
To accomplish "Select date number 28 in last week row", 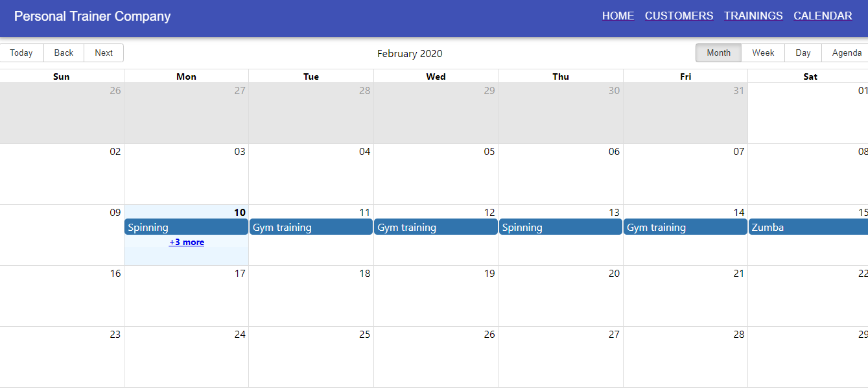I will (x=739, y=335).
